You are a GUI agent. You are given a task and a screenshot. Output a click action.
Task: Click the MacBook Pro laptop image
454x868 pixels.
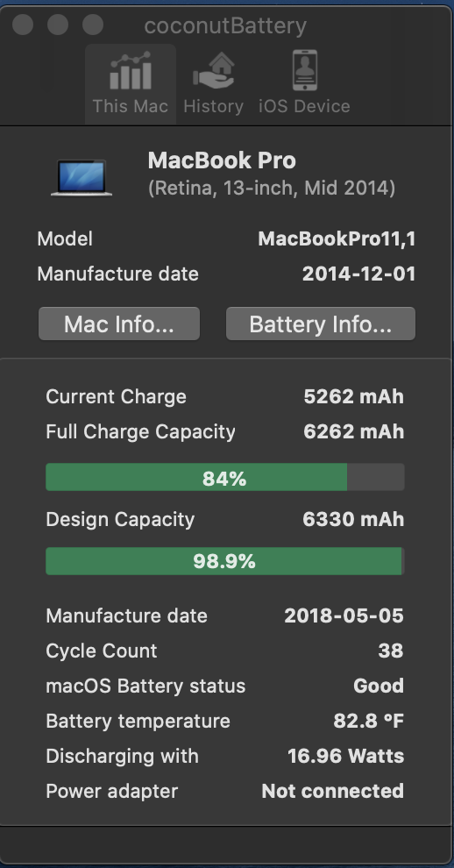point(82,177)
